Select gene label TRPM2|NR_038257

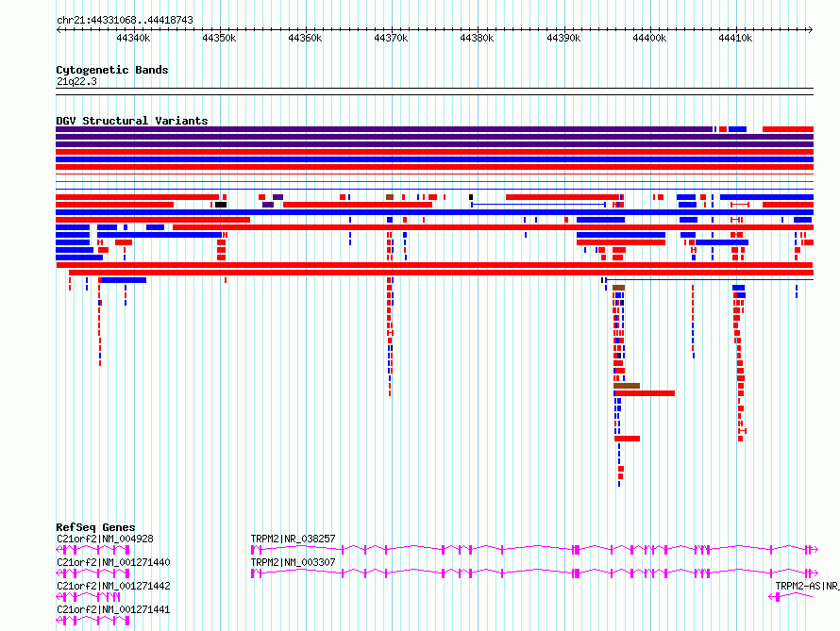point(293,539)
